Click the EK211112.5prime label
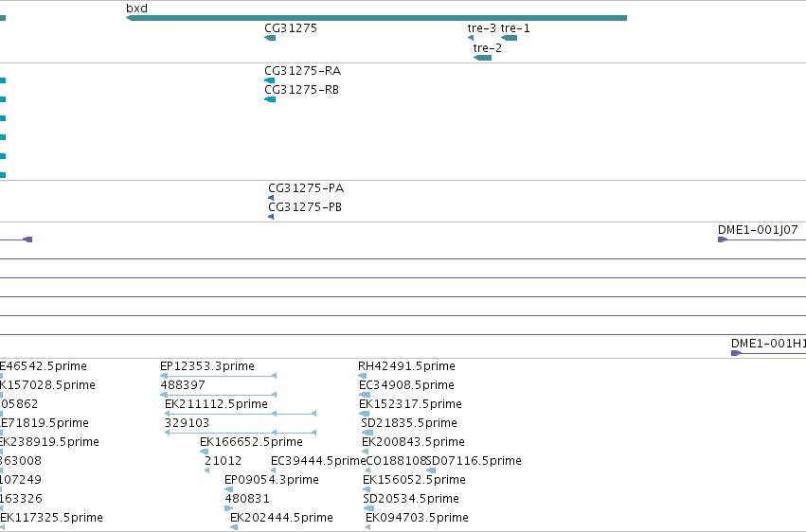This screenshot has width=806, height=532. 216,404
